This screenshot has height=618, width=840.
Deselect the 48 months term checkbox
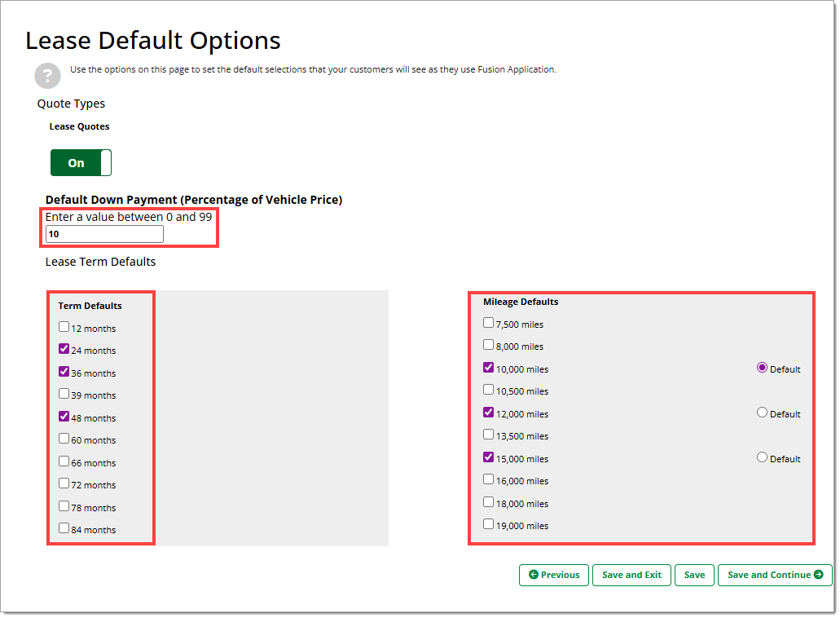tap(64, 417)
